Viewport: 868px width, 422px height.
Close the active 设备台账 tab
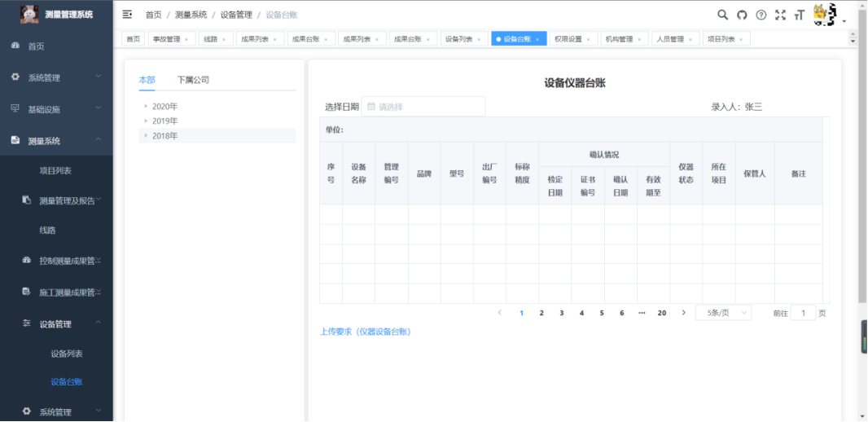[x=537, y=39]
